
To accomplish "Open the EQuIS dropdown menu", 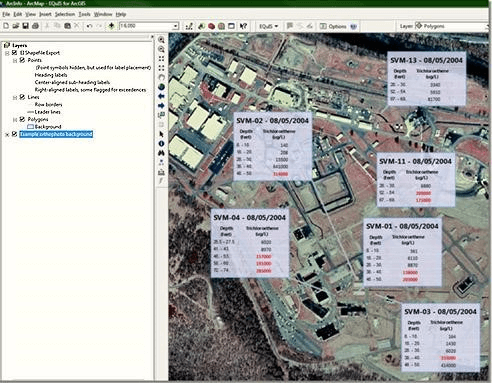I will (x=269, y=26).
